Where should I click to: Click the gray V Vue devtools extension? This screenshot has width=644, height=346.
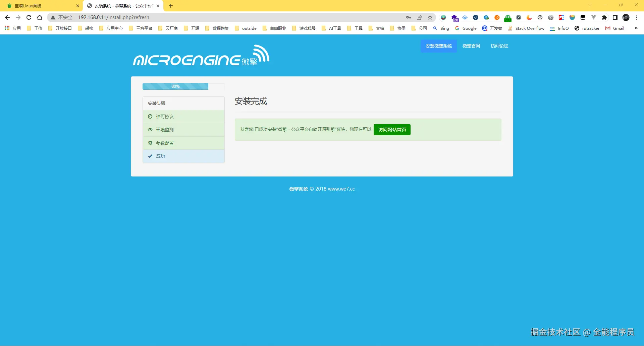[594, 17]
